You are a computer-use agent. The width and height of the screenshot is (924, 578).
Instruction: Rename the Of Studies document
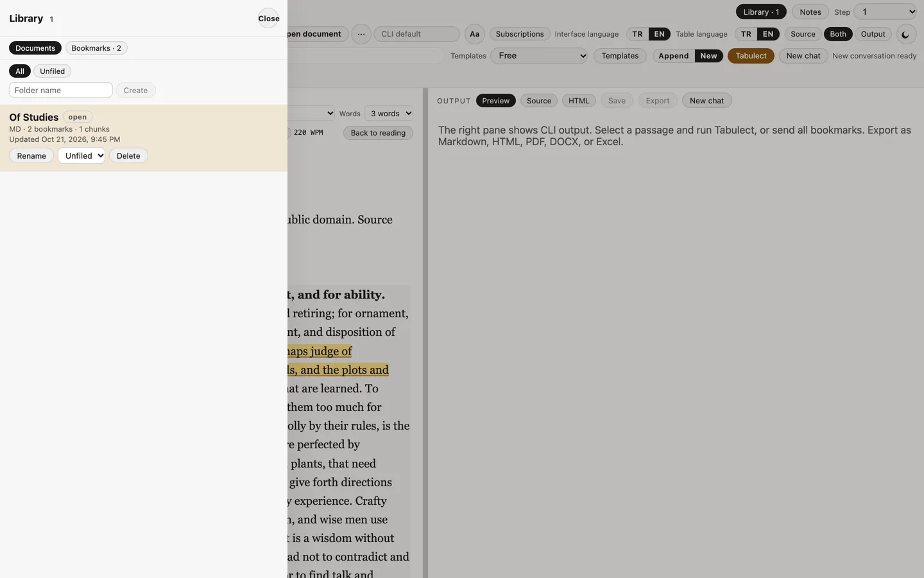click(x=31, y=156)
